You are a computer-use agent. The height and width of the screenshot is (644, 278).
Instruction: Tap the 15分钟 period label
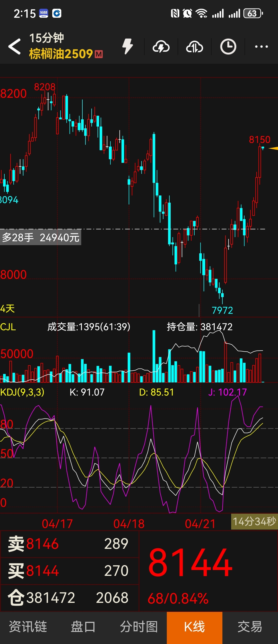(46, 38)
